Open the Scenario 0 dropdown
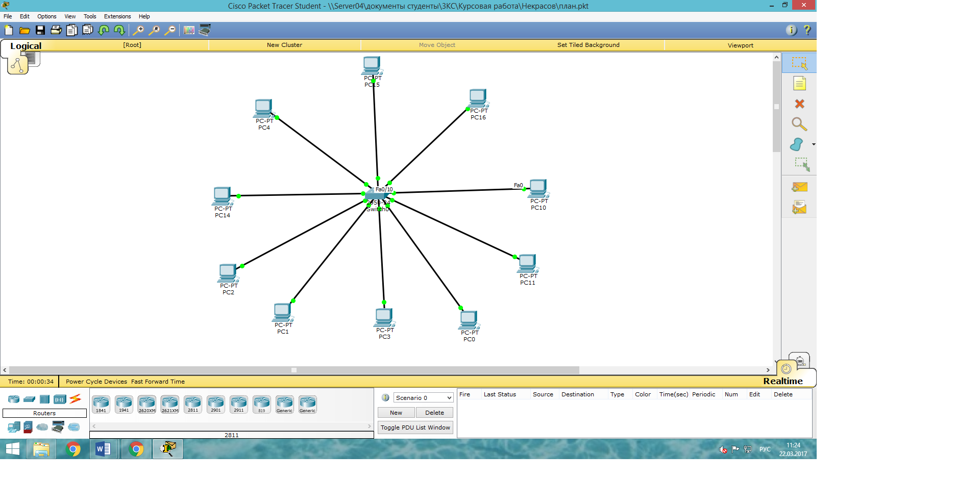 [423, 398]
